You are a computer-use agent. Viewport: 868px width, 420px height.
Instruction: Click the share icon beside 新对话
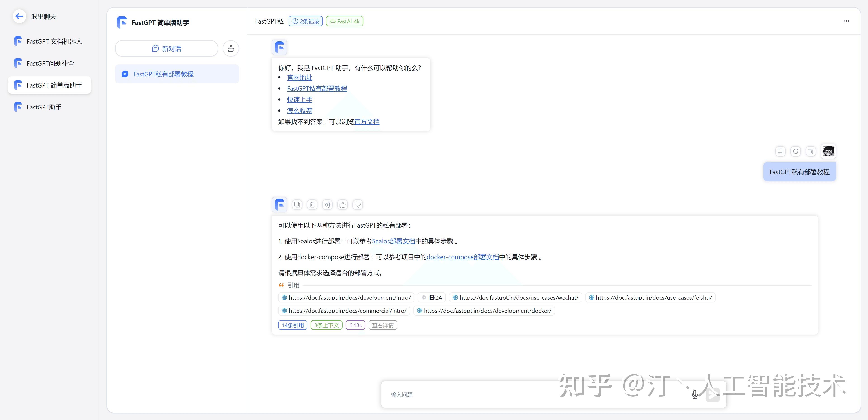(230, 48)
